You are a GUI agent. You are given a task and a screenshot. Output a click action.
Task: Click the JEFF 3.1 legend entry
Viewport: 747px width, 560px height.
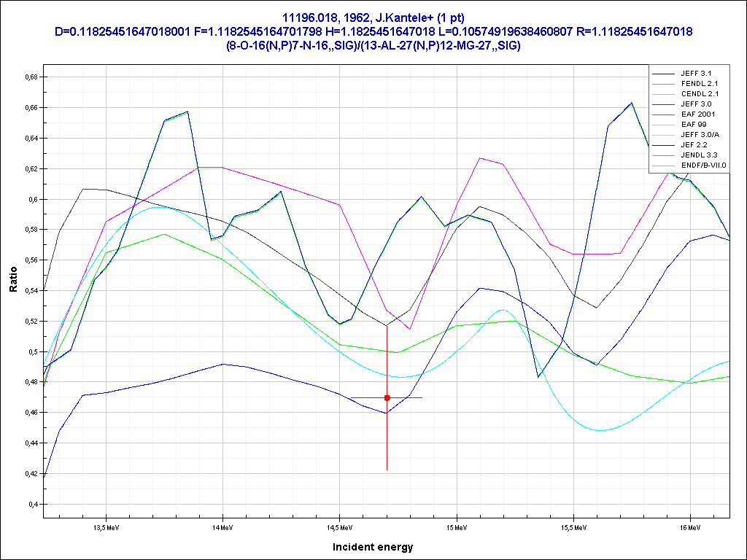tap(695, 74)
